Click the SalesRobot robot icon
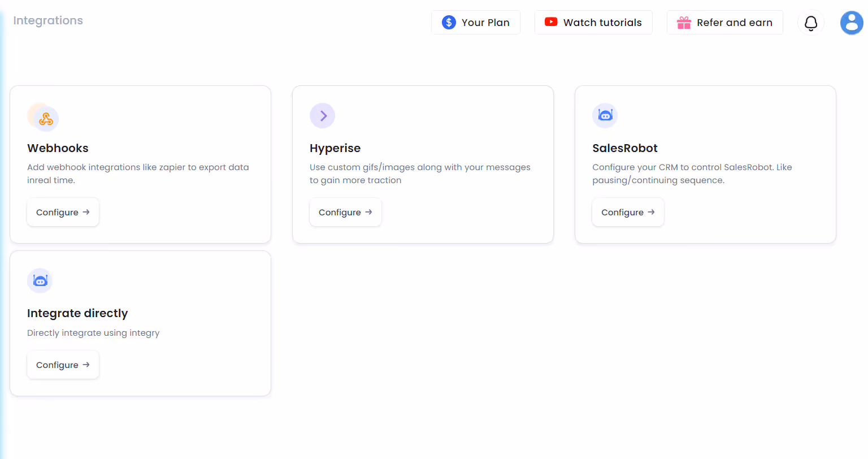This screenshot has height=459, width=868. pyautogui.click(x=605, y=115)
